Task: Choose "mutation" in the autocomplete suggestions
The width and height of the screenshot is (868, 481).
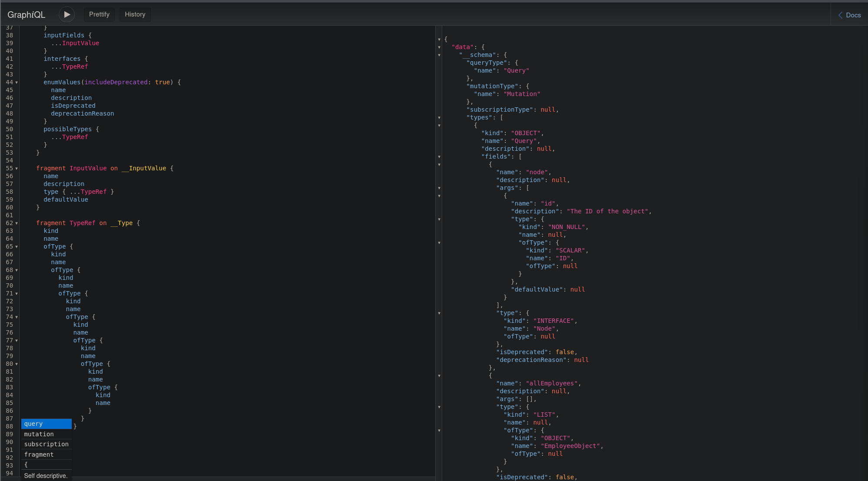Action: (46, 434)
